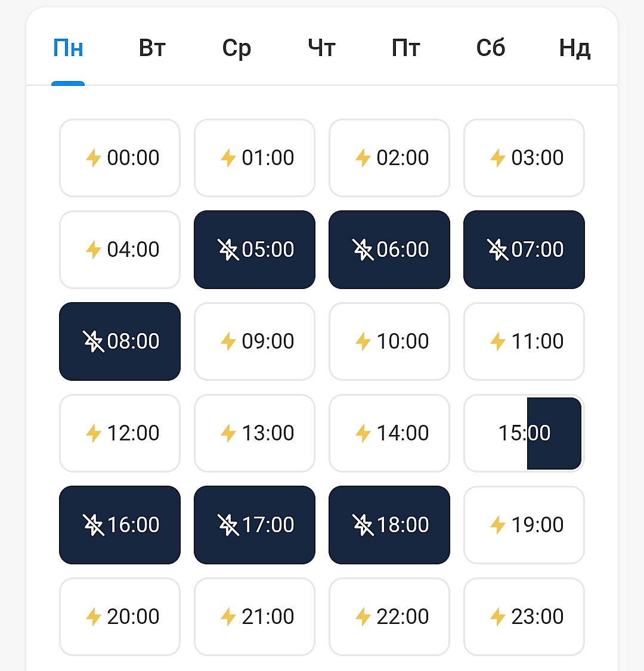
Task: Click the partially shaded 15:00 slot
Action: point(524,433)
